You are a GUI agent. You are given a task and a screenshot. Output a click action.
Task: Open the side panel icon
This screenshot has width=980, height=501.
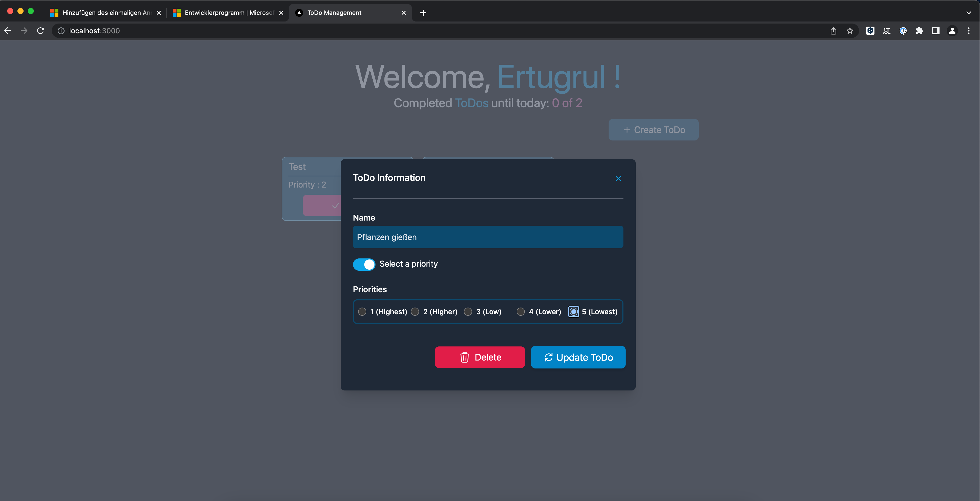click(x=936, y=31)
